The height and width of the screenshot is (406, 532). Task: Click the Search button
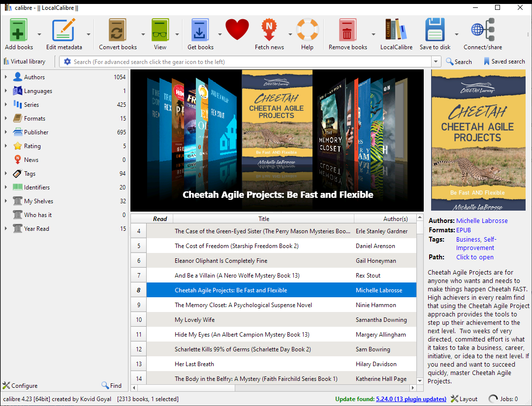pyautogui.click(x=459, y=62)
